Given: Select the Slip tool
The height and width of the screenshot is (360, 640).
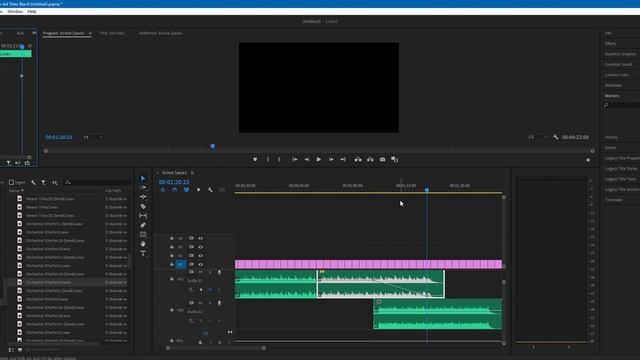Looking at the screenshot, I should coord(143,216).
